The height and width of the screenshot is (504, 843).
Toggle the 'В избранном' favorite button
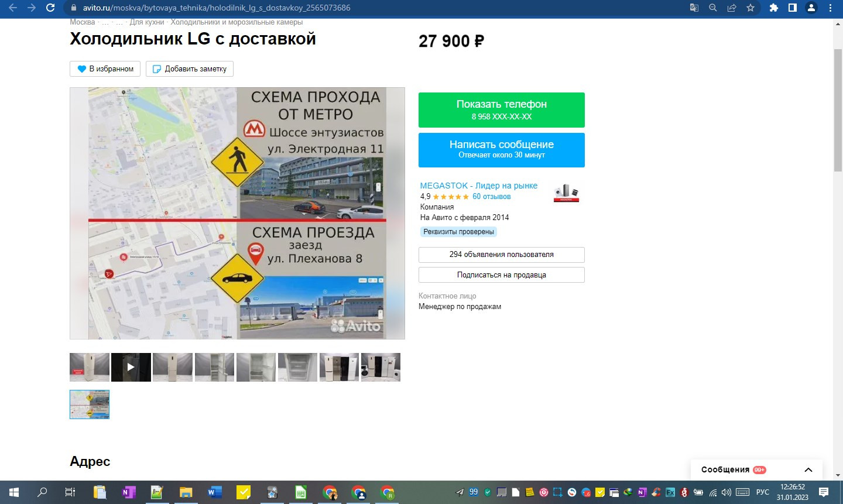tap(105, 68)
